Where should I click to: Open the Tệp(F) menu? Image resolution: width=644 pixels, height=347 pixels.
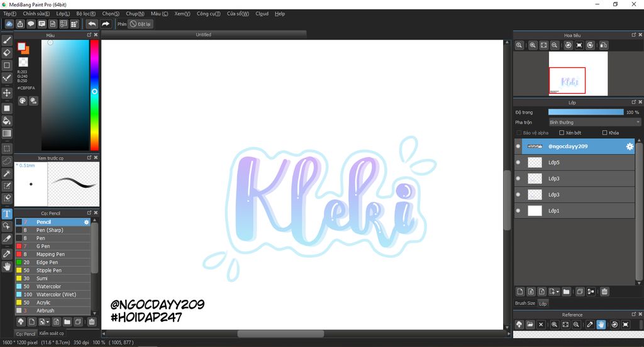[10, 14]
